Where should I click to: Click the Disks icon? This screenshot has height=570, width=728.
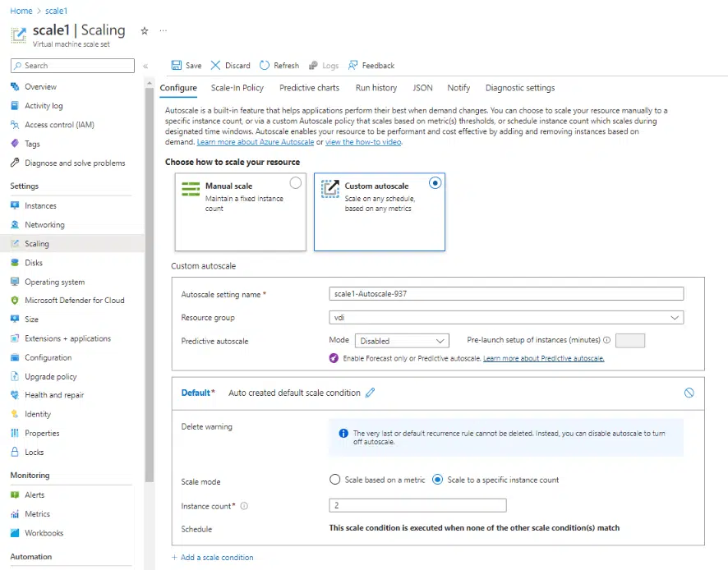15,263
